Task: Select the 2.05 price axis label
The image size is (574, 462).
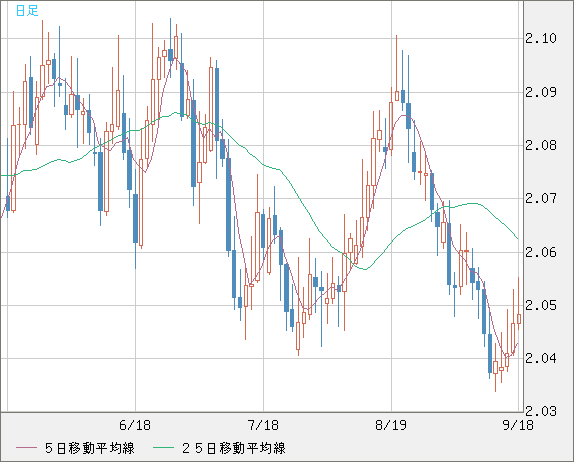Action: [541, 305]
